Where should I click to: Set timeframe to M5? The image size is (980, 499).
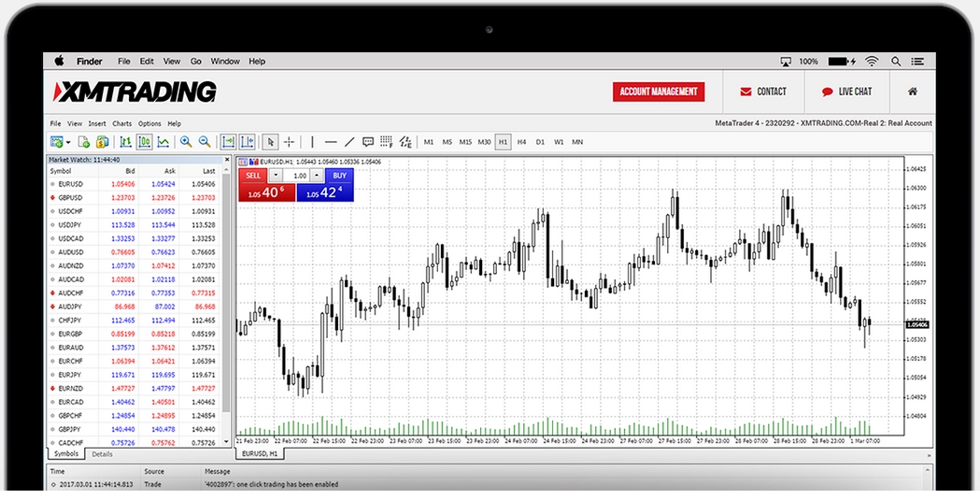click(447, 142)
